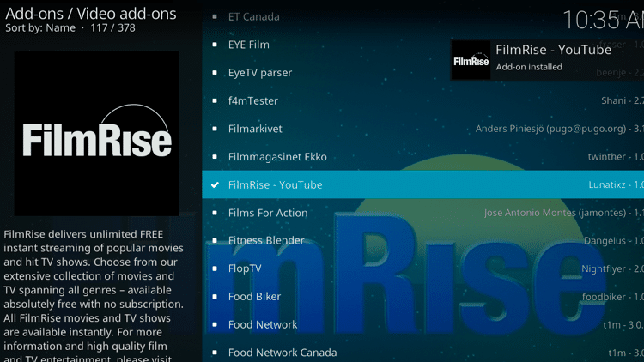Screen dimensions: 644x362
Task: Select the EyeTV parser add-on
Action: click(x=260, y=73)
